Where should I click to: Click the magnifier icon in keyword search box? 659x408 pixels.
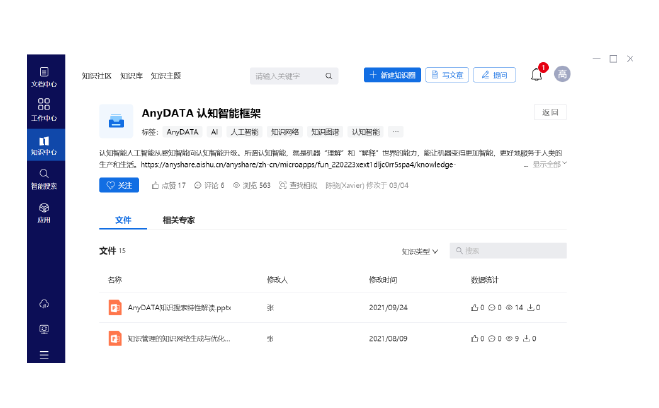[x=329, y=76]
